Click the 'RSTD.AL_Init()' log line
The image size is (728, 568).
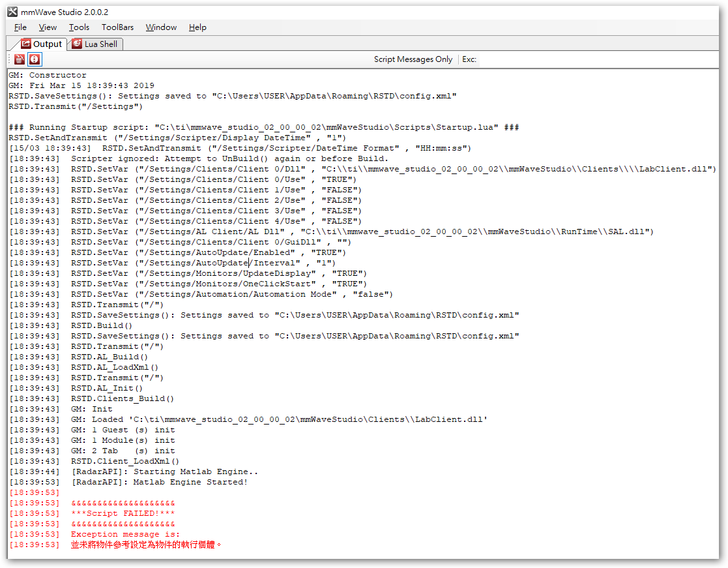coord(76,388)
